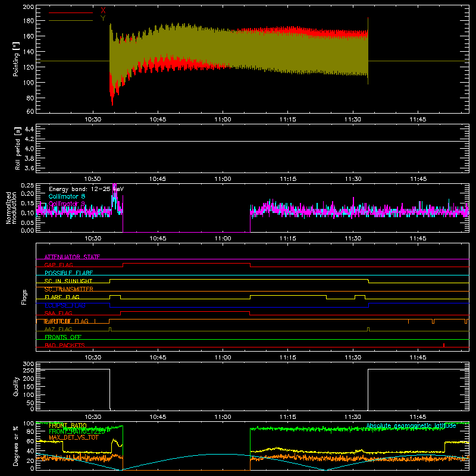Click the "Normalized modulation" axis title
This screenshot has height=476, width=476.
(11, 208)
